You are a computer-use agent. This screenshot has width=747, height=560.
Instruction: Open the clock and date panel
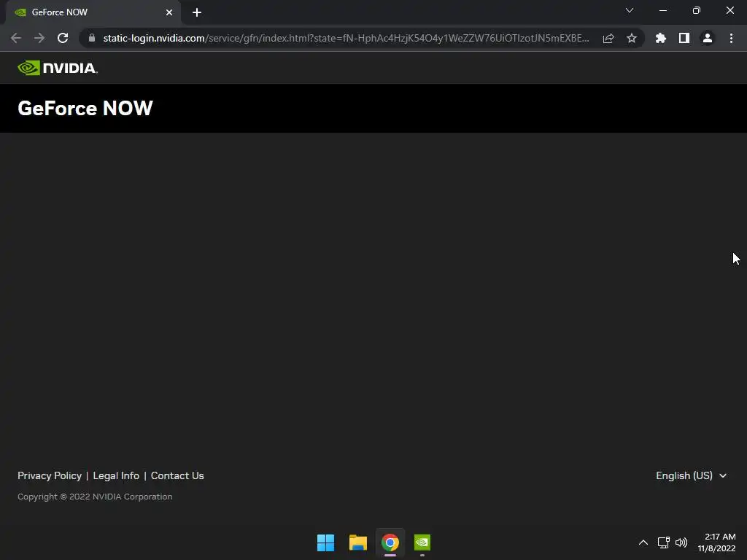pyautogui.click(x=717, y=542)
